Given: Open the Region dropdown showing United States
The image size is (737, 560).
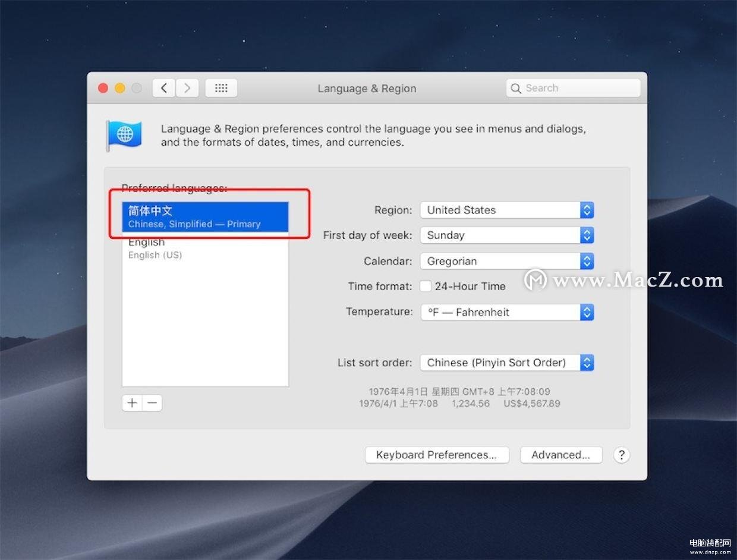Looking at the screenshot, I should [x=506, y=210].
